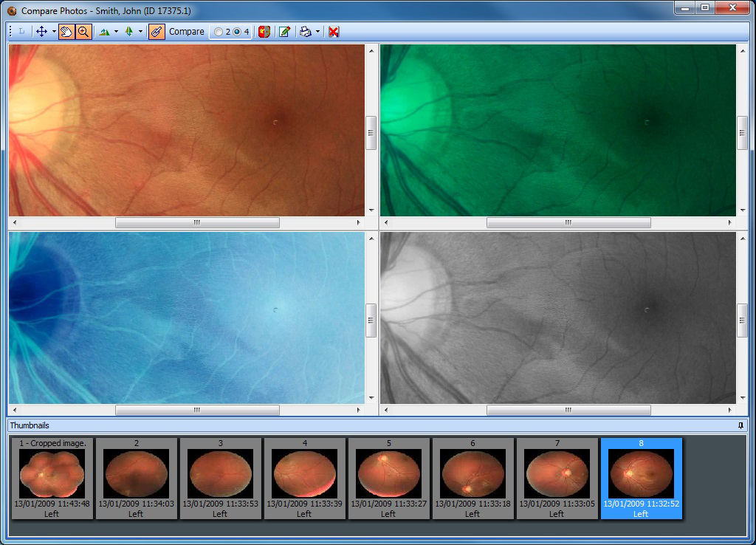The image size is (756, 545).
Task: Toggle the link Compare icon
Action: pyautogui.click(x=157, y=32)
